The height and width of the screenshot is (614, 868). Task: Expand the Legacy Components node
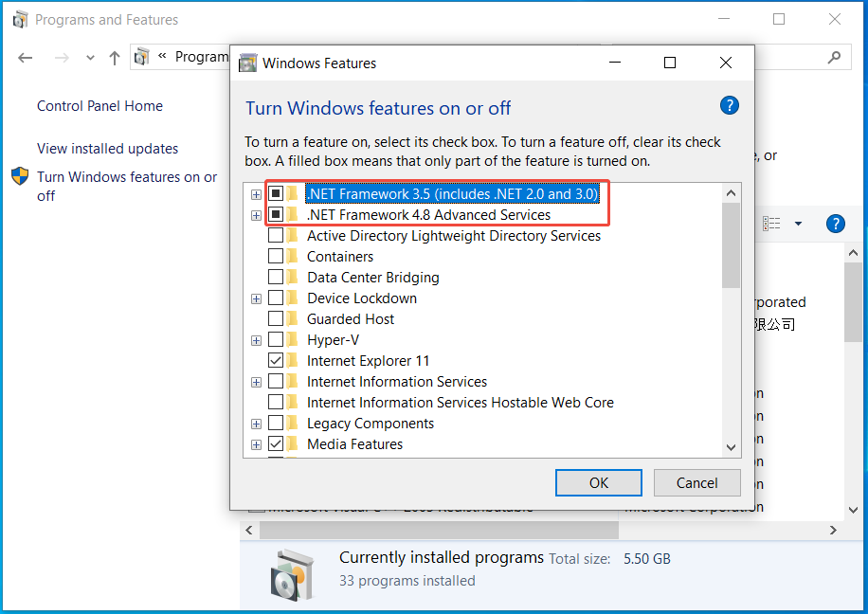point(256,423)
